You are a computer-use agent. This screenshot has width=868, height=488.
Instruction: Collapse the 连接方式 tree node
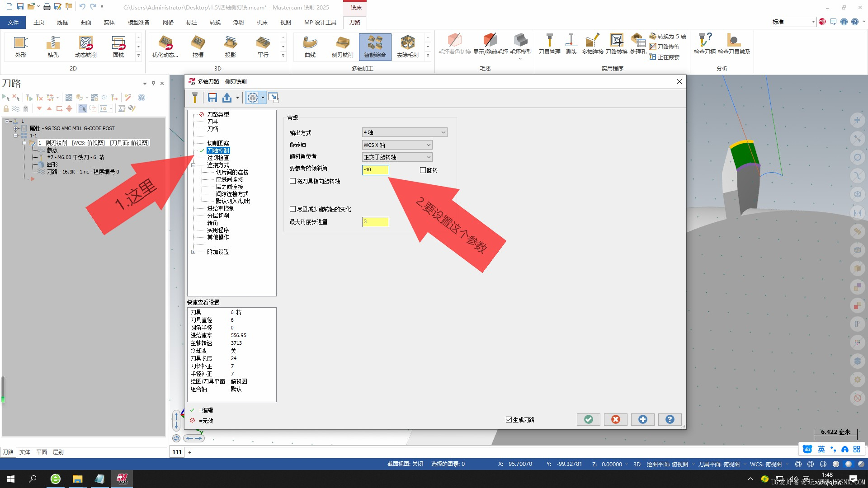point(193,165)
